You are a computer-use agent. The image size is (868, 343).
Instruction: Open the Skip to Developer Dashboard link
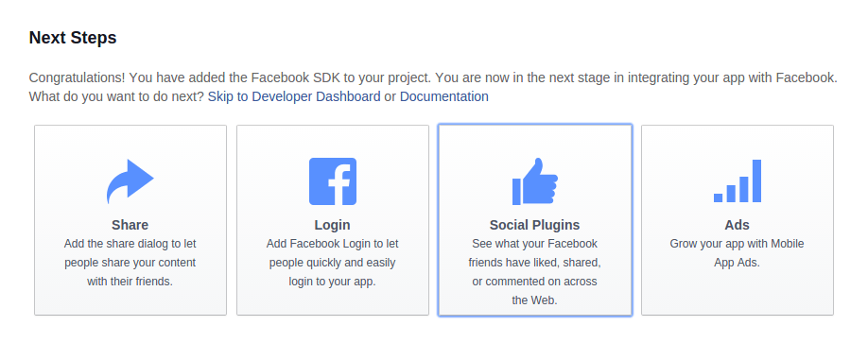pyautogui.click(x=294, y=96)
